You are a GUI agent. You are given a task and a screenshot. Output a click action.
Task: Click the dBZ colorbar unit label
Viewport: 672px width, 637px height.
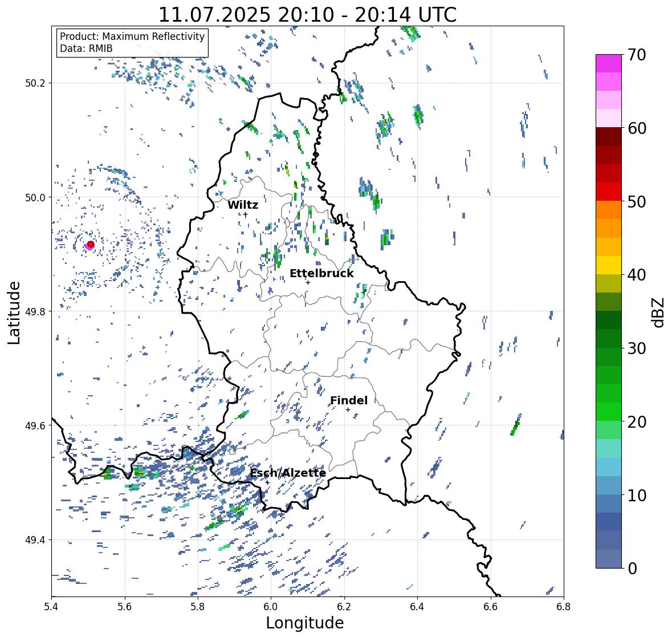pos(659,312)
